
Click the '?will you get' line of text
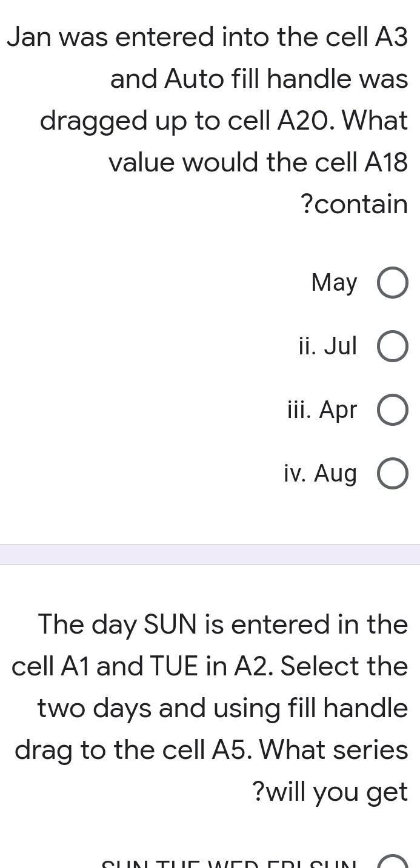click(x=329, y=792)
